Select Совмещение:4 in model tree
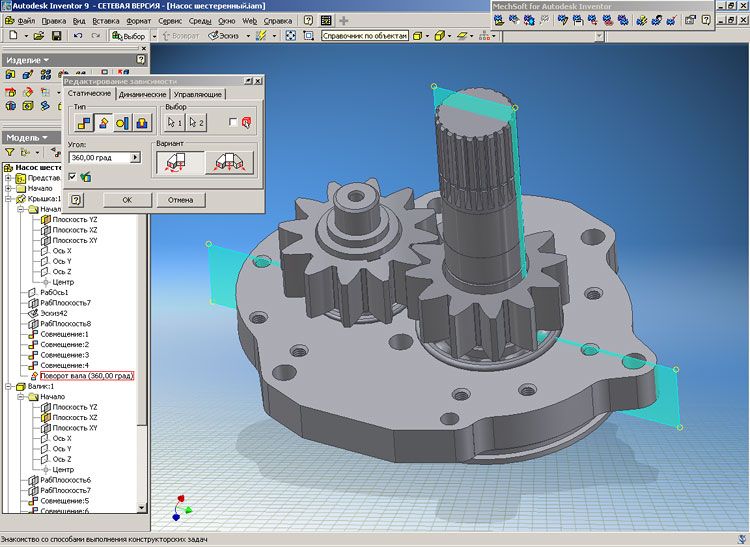 (x=64, y=365)
